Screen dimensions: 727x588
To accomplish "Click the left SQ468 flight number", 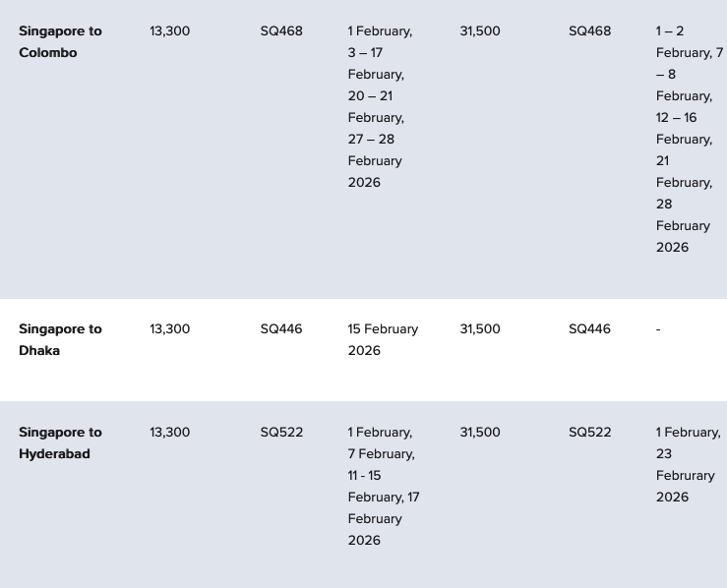I will pos(281,31).
